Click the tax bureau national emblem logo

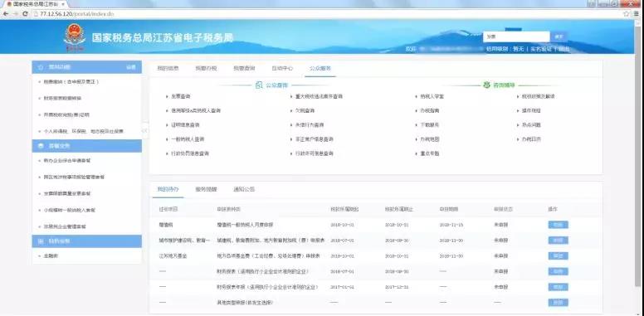(x=75, y=38)
